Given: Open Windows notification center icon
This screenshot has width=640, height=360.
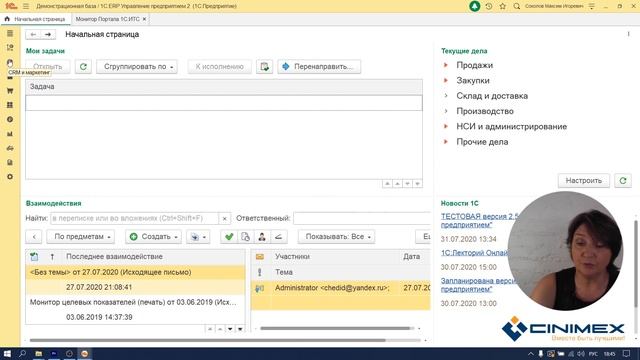Looking at the screenshot, I should (x=627, y=353).
